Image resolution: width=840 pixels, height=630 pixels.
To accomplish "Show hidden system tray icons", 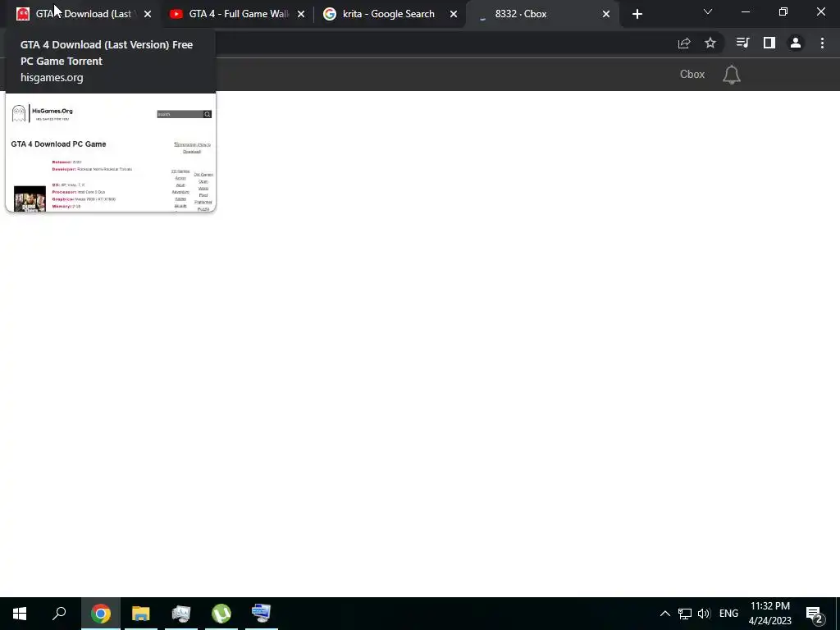I will (664, 614).
